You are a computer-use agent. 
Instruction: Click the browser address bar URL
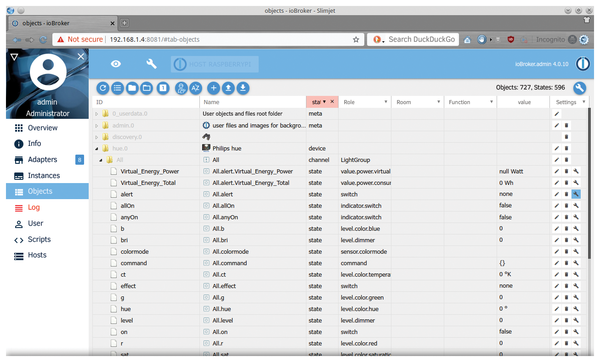pos(155,39)
